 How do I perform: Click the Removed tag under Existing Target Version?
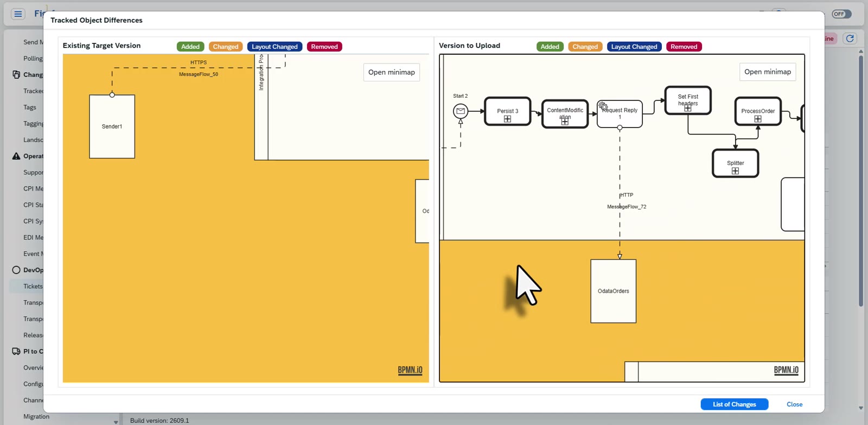click(324, 47)
